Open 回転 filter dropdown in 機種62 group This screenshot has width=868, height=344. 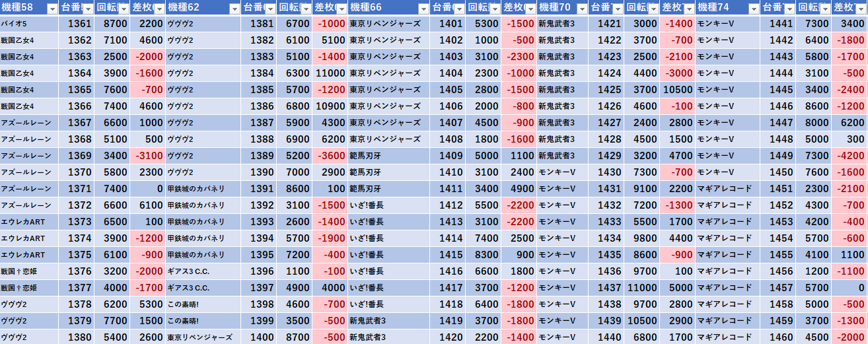coord(305,9)
